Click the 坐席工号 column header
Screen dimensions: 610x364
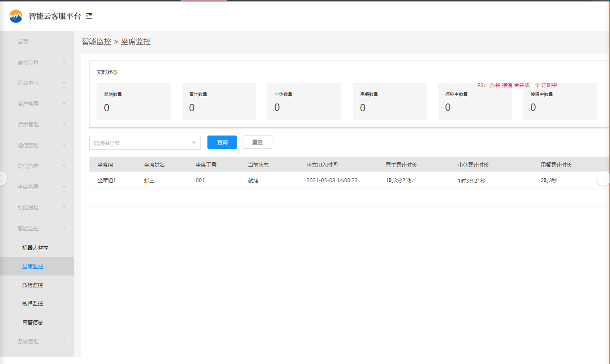[206, 165]
